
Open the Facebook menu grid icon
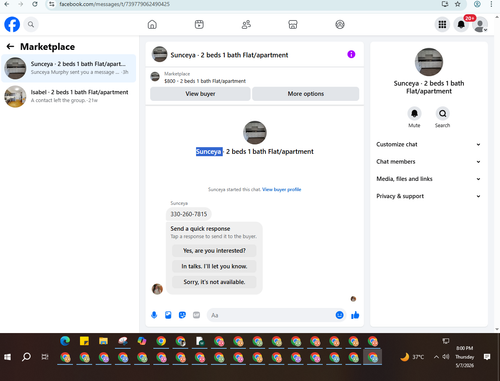[442, 24]
